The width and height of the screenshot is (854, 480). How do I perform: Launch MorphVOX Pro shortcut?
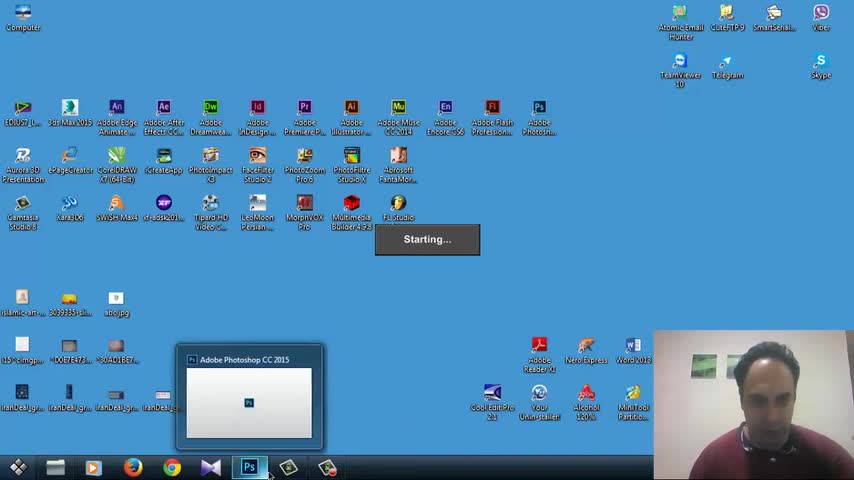(304, 212)
